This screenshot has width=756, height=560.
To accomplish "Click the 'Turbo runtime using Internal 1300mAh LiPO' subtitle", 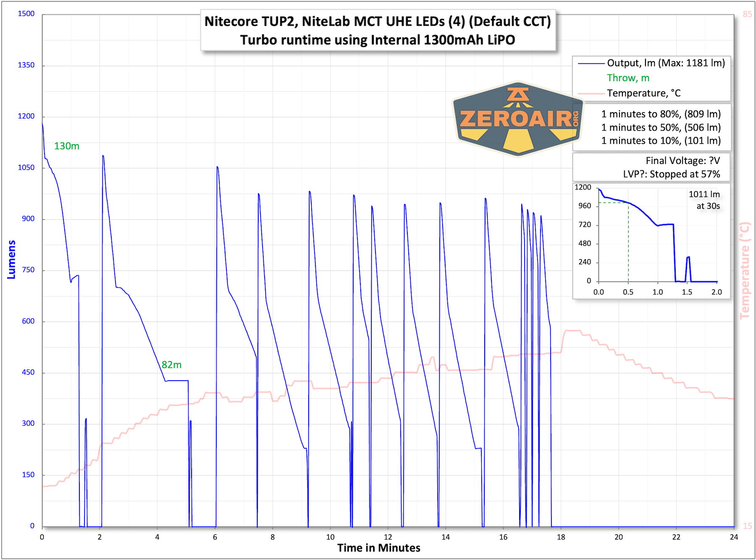I will click(378, 40).
